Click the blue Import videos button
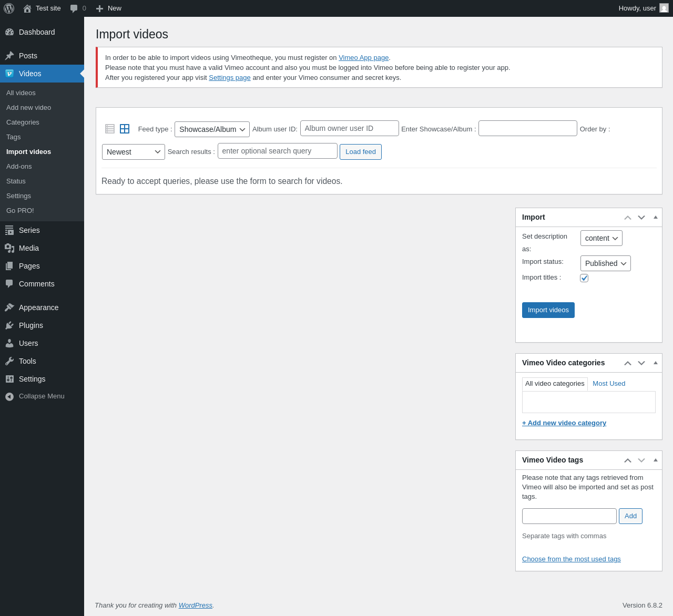This screenshot has width=673, height=616. coord(548,310)
